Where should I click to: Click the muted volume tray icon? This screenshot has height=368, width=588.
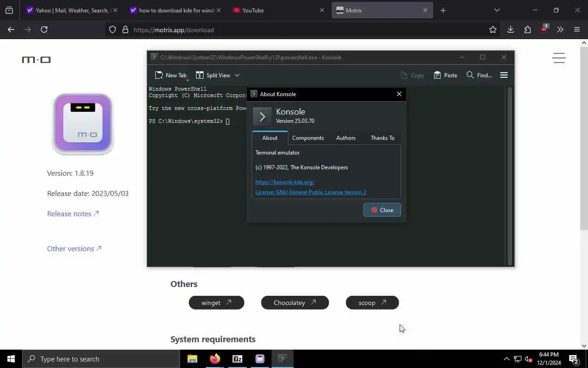[529, 359]
